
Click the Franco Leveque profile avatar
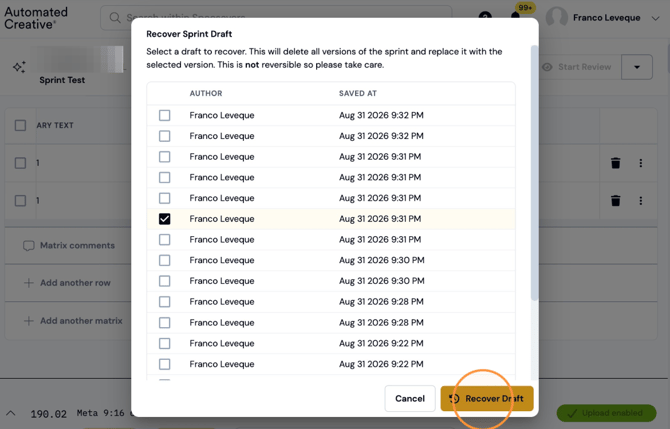556,18
